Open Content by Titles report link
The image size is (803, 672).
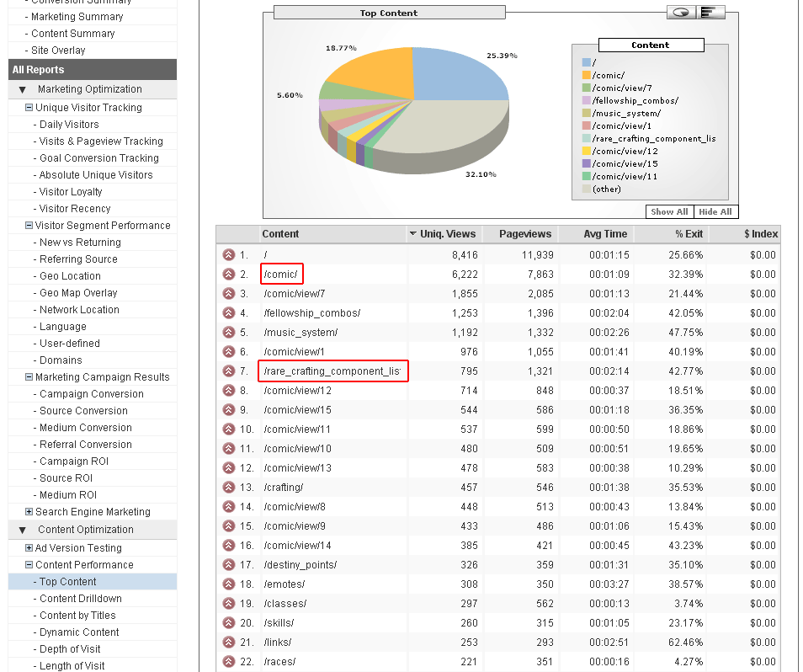pyautogui.click(x=77, y=616)
